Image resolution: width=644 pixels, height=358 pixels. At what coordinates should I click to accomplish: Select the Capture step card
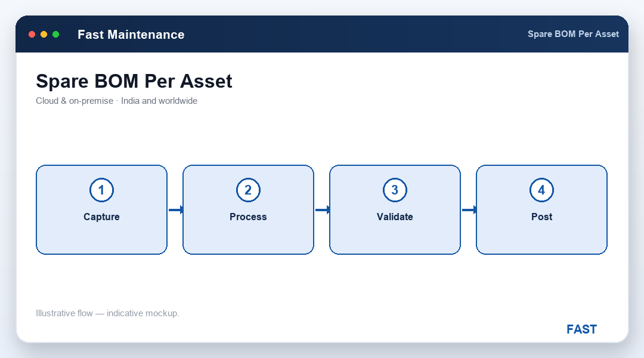tap(101, 209)
